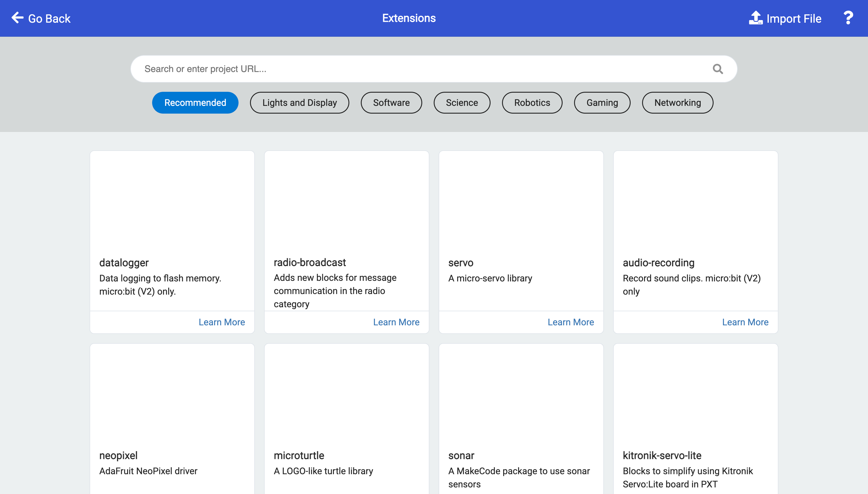
Task: Toggle the Software category filter
Action: pos(391,102)
